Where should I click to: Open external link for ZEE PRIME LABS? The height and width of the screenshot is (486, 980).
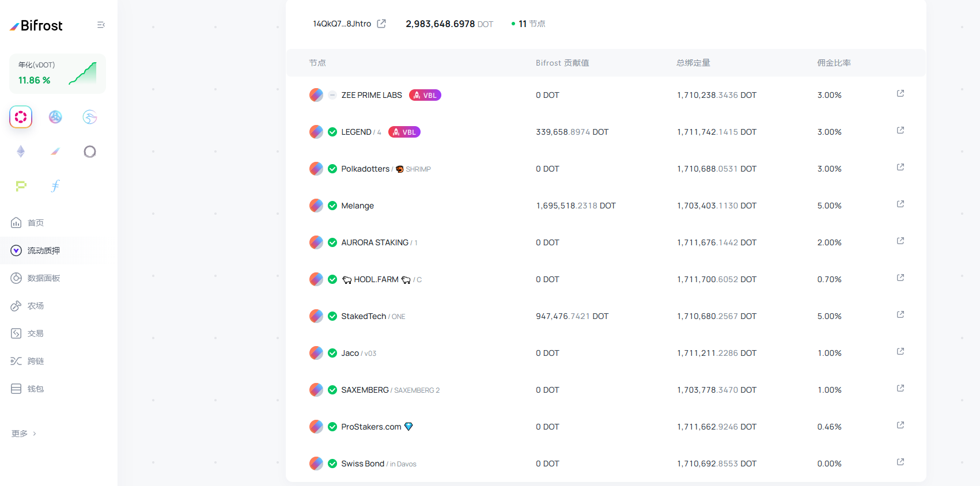click(900, 93)
